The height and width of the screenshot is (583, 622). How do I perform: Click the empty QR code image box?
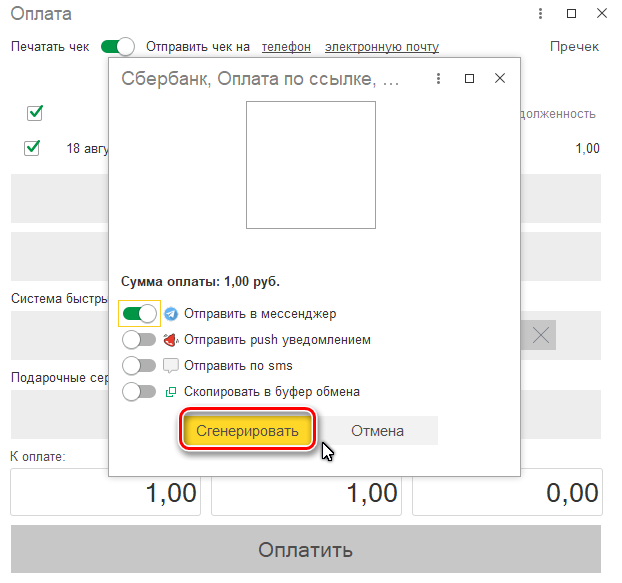tap(311, 165)
